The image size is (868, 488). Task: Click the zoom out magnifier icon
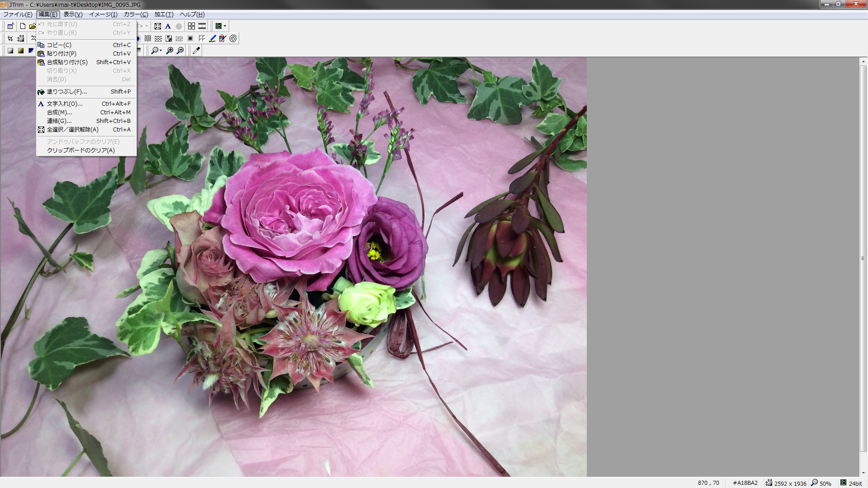tap(180, 51)
